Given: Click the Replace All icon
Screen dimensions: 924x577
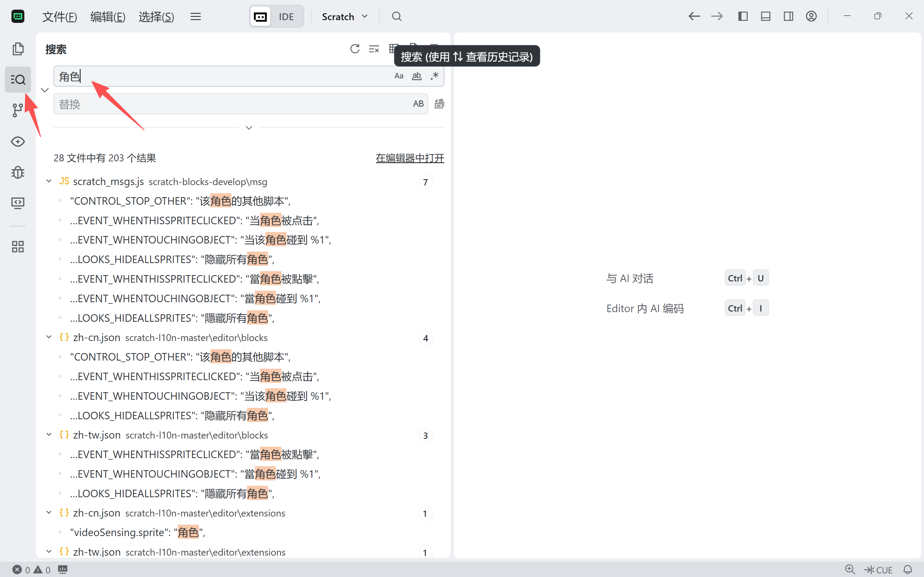Looking at the screenshot, I should click(x=439, y=104).
